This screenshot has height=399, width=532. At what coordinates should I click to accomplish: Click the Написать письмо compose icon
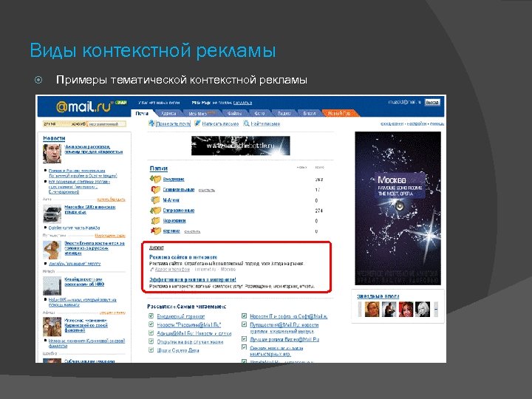[x=197, y=123]
